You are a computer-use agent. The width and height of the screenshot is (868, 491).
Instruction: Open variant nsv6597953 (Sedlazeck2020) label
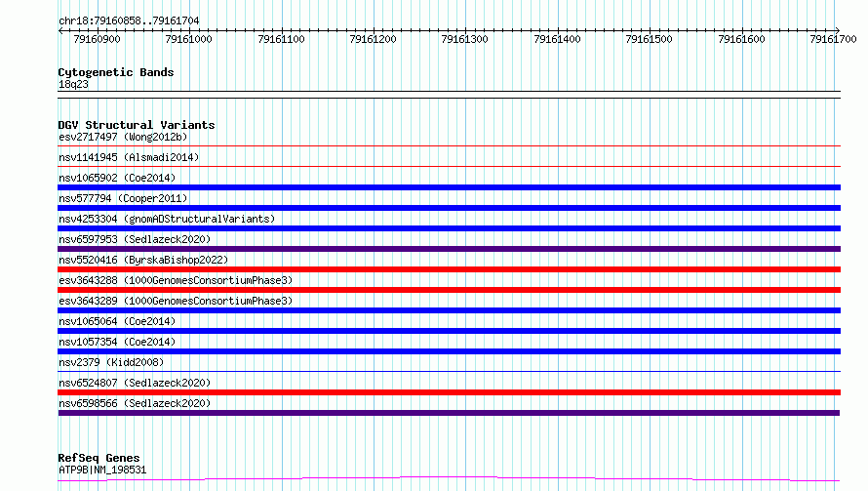tap(135, 239)
